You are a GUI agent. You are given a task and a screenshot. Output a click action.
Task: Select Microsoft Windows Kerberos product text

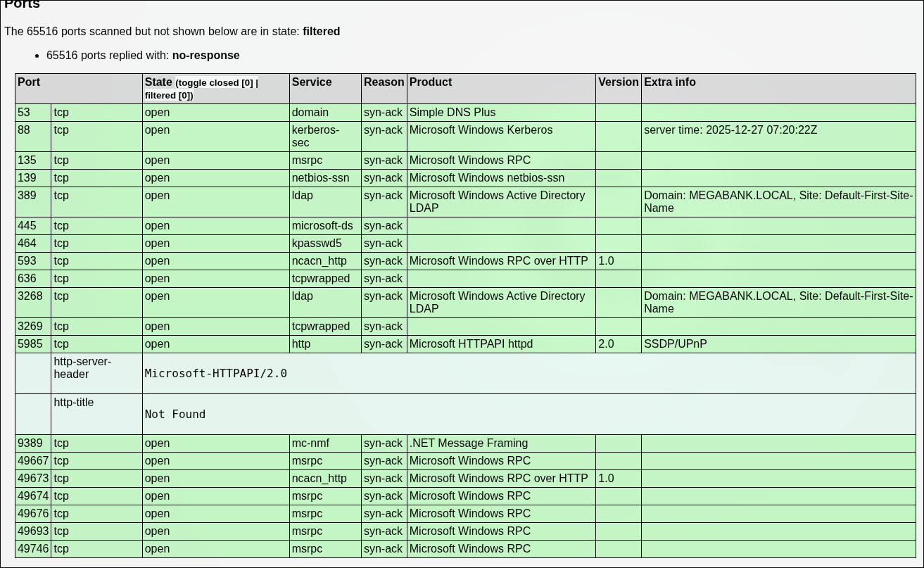coord(481,130)
